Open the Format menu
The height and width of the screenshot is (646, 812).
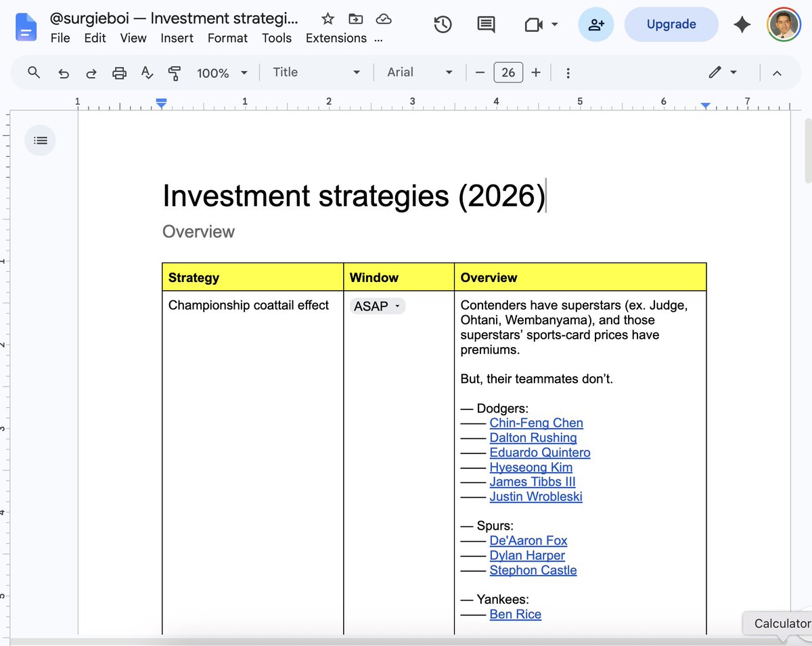[227, 38]
